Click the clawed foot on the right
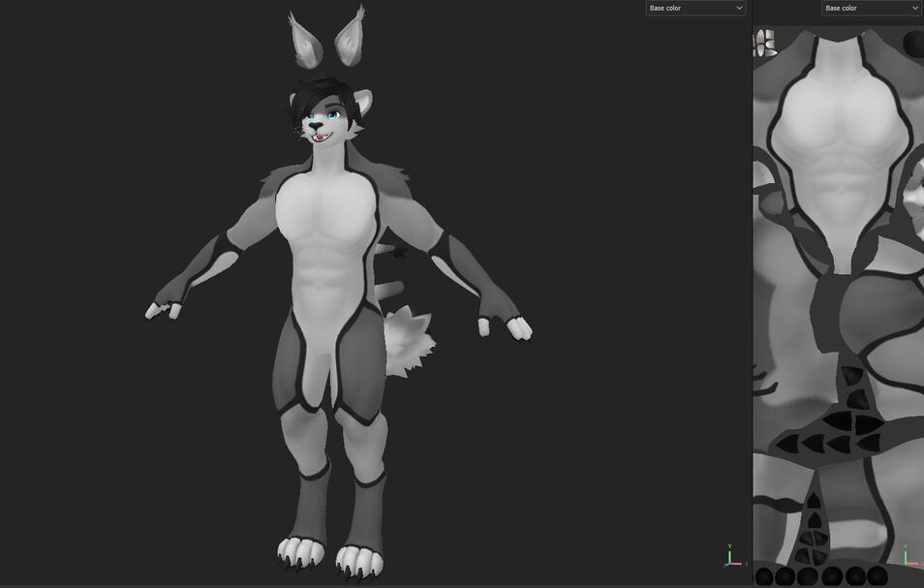924x588 pixels. tap(359, 560)
